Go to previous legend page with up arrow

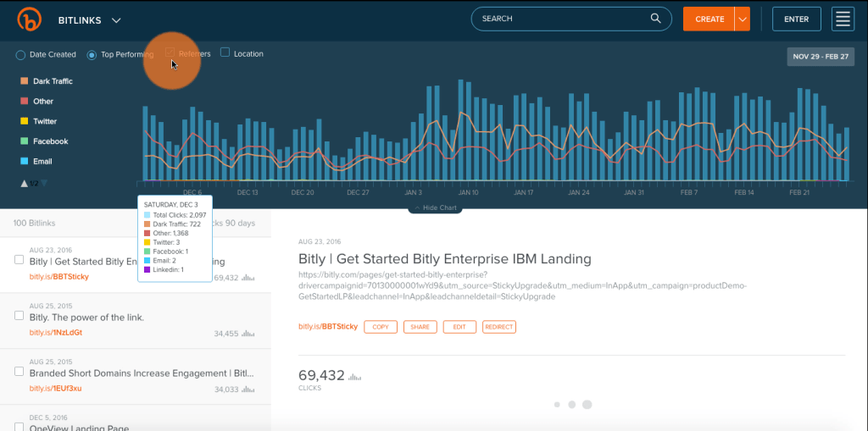pos(25,183)
